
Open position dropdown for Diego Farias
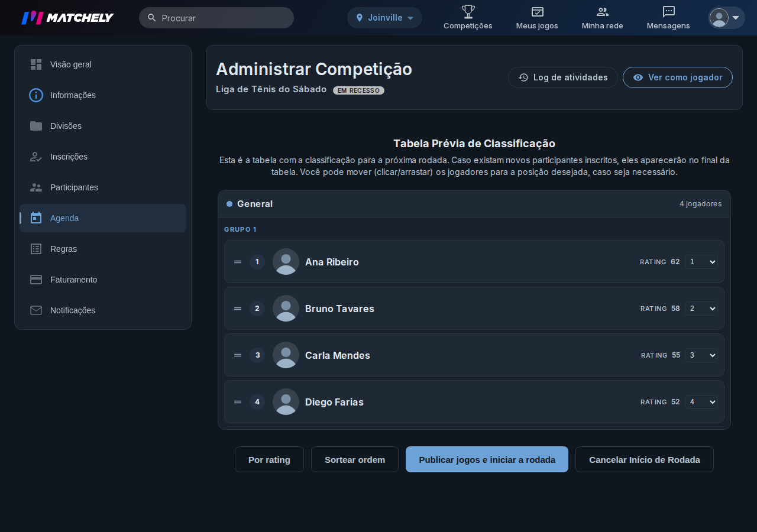(x=701, y=402)
